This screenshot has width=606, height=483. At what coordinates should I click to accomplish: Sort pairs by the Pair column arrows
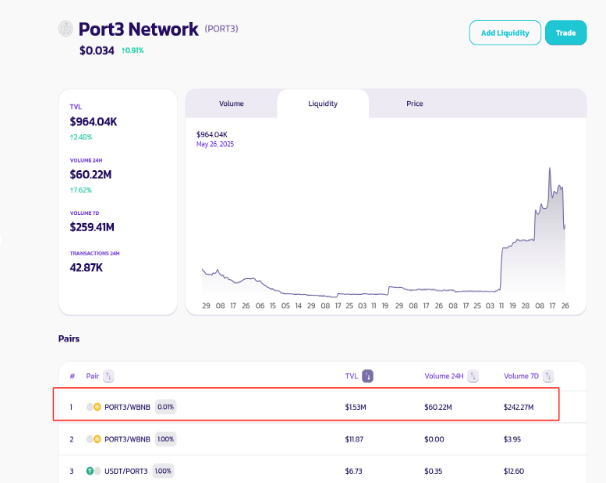pos(109,376)
